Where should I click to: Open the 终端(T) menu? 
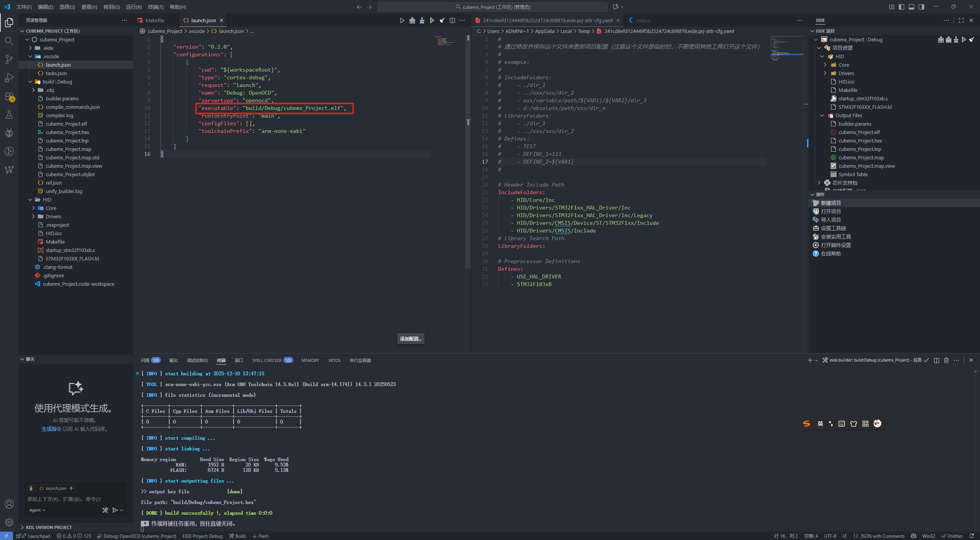(155, 7)
